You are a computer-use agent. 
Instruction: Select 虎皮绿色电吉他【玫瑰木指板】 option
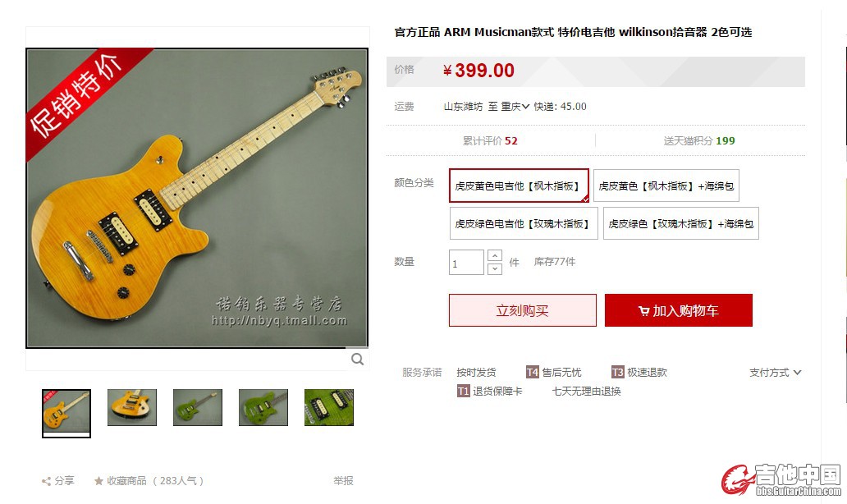point(524,223)
